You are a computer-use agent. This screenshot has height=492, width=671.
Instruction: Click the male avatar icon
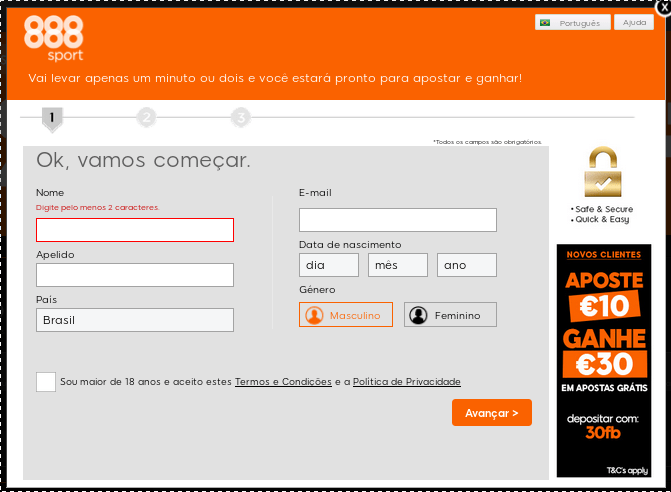[x=314, y=315]
